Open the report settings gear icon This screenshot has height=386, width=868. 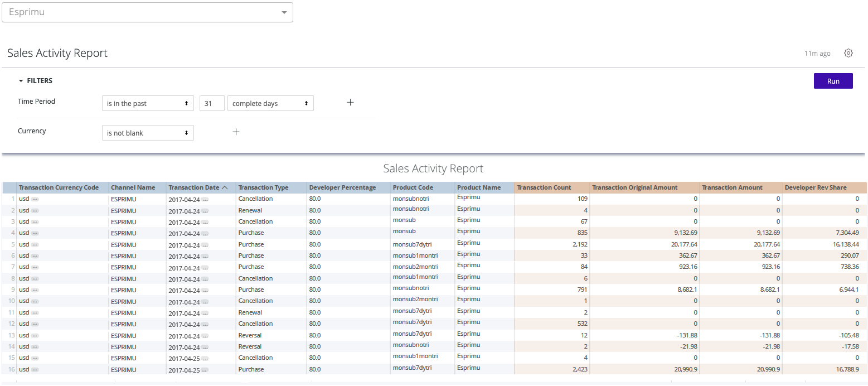click(848, 53)
